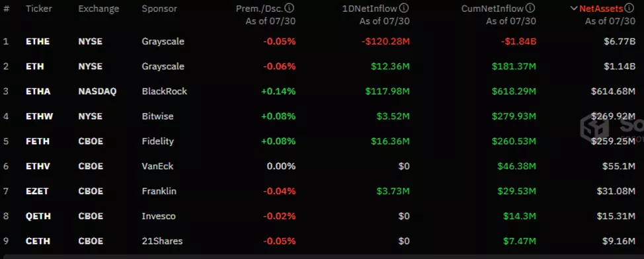The width and height of the screenshot is (644, 259).
Task: Click the Sponsor column header
Action: [x=159, y=9]
